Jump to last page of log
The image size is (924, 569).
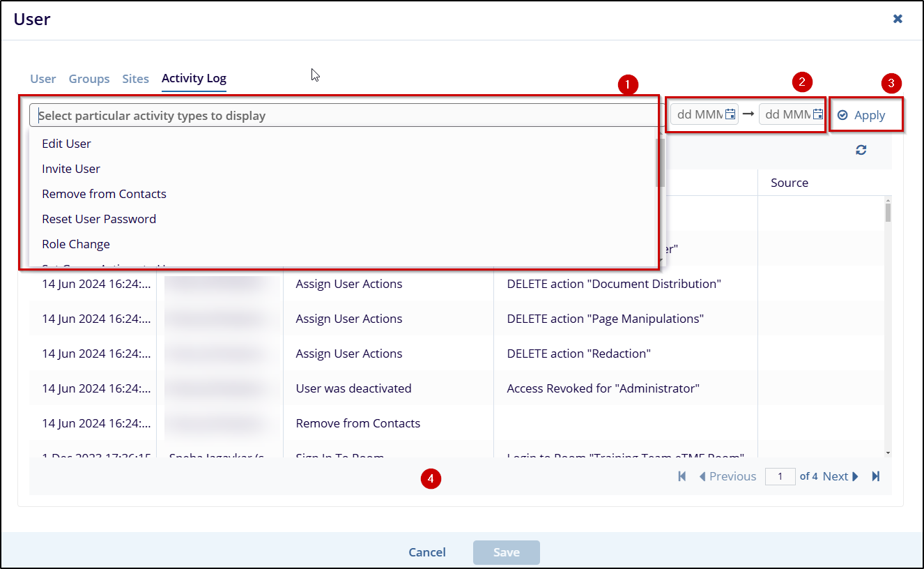tap(876, 476)
